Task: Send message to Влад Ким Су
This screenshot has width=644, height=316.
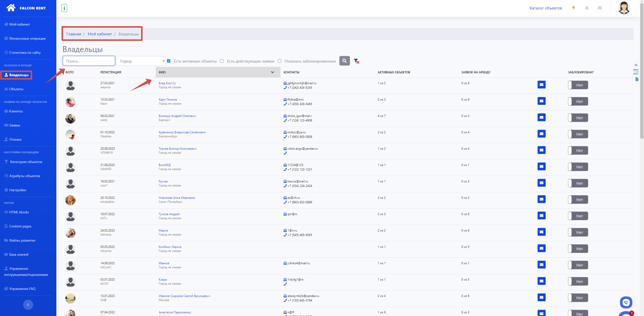Action: (x=541, y=85)
